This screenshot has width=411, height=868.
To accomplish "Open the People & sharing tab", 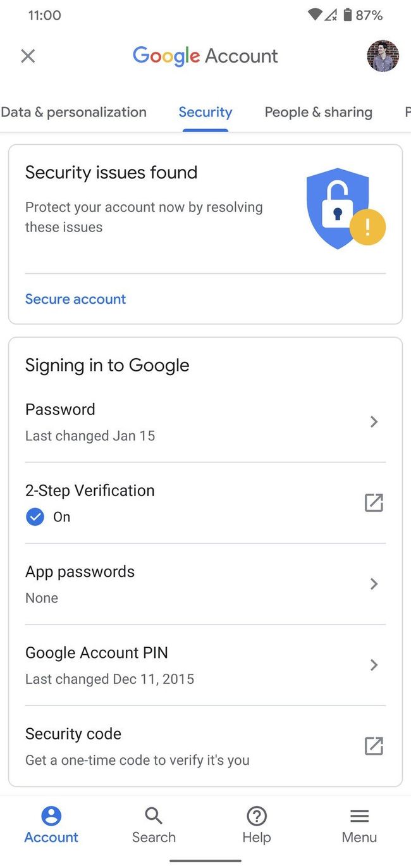I will point(318,112).
